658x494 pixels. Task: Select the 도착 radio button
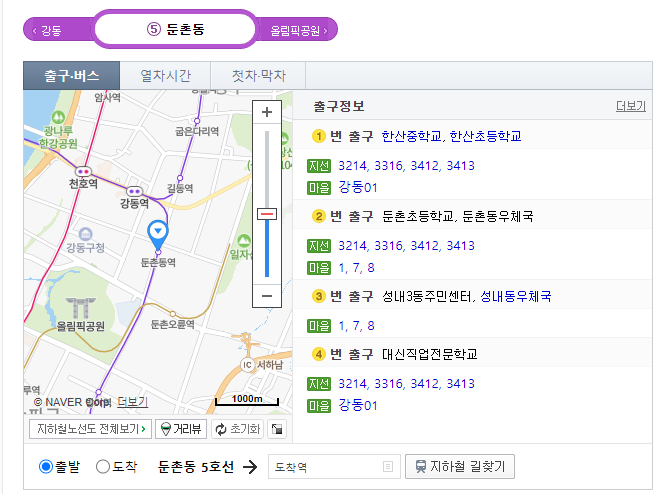point(103,467)
